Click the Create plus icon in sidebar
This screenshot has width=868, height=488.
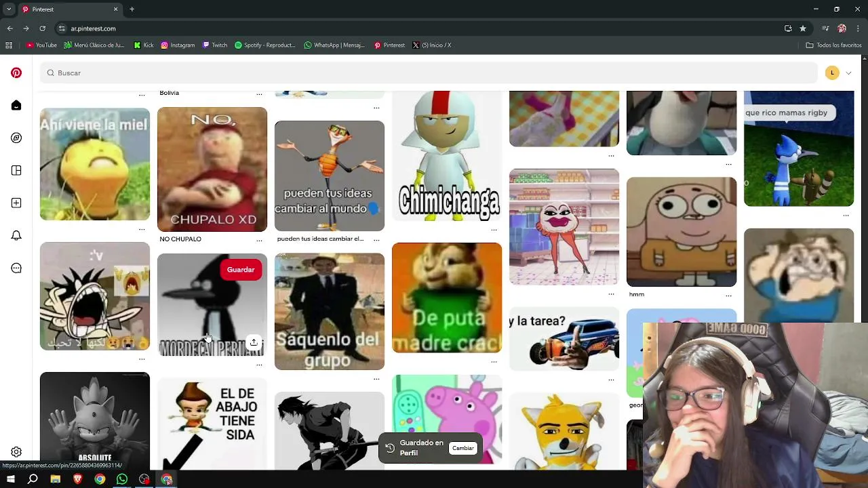point(16,203)
